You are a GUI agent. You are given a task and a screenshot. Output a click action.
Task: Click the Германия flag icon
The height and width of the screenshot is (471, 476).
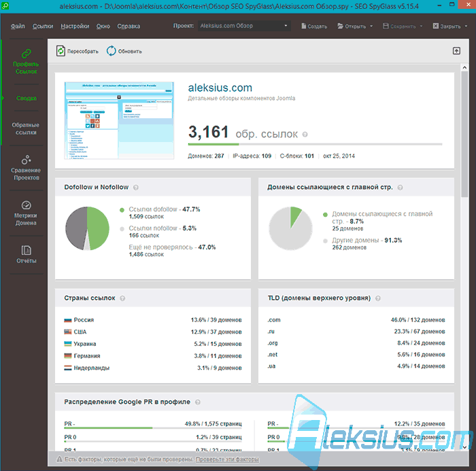pyautogui.click(x=68, y=355)
